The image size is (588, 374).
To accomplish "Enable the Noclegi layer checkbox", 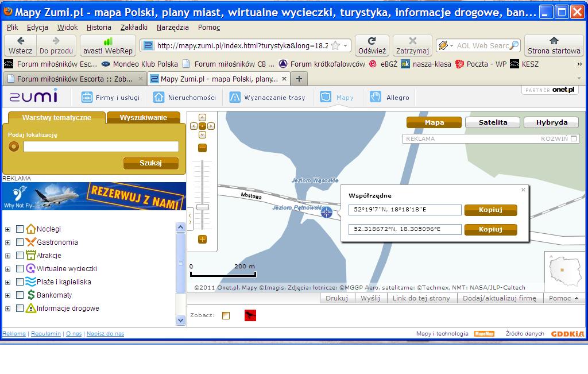I will click(x=20, y=229).
